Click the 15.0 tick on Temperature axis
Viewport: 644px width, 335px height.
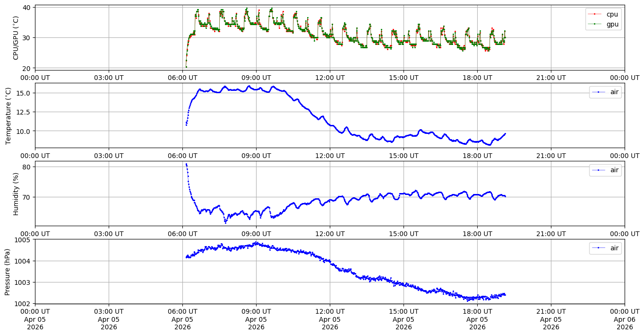[x=23, y=93]
